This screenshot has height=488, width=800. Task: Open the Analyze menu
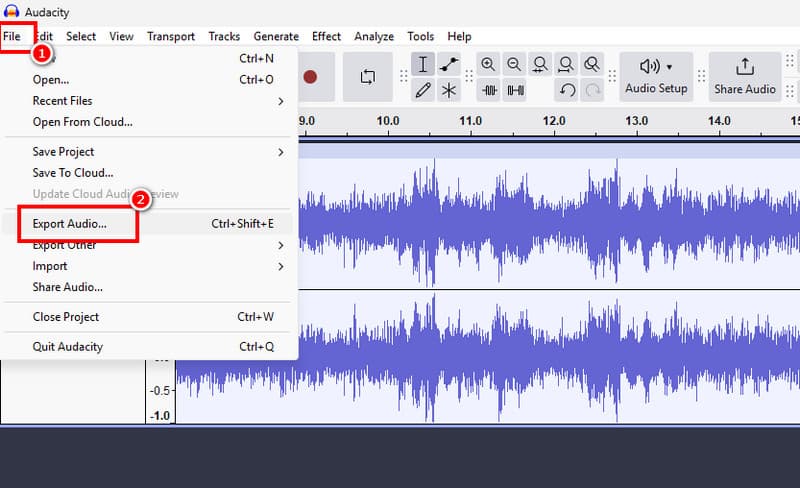click(x=374, y=37)
